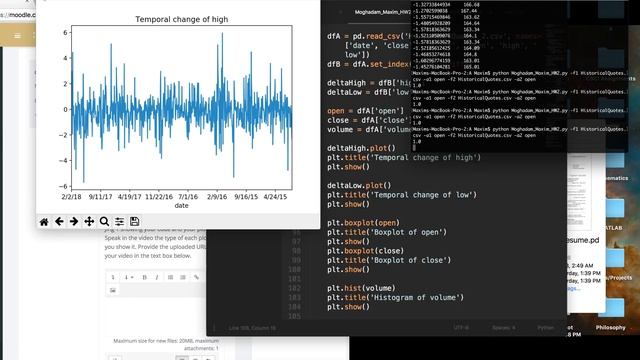Click code text 'Boxplot of open'
Screen dimensions: 640x360
point(408,232)
